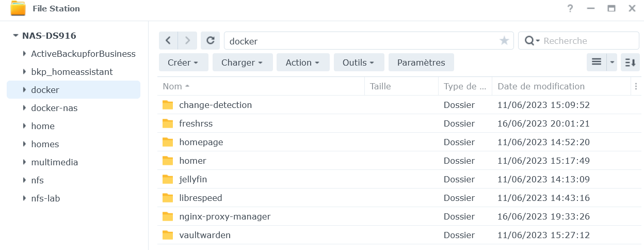Go back with the left arrow button
The height and width of the screenshot is (250, 644).
coord(168,41)
